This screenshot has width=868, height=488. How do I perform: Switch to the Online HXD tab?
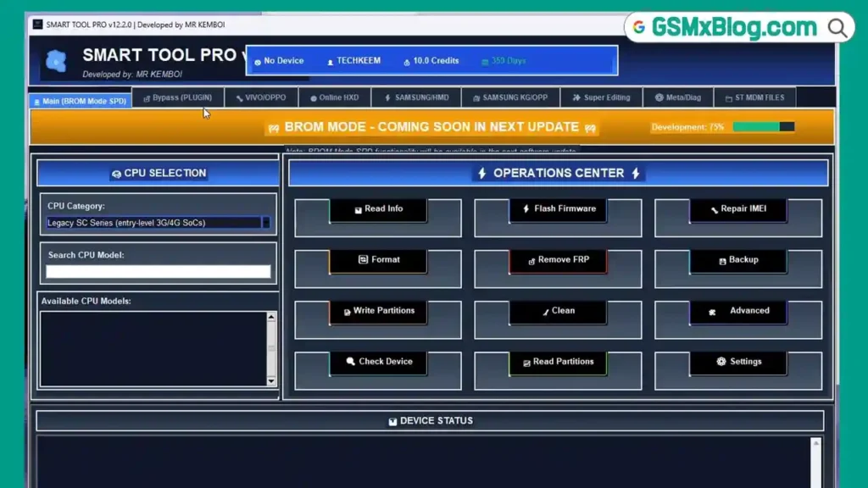(334, 97)
